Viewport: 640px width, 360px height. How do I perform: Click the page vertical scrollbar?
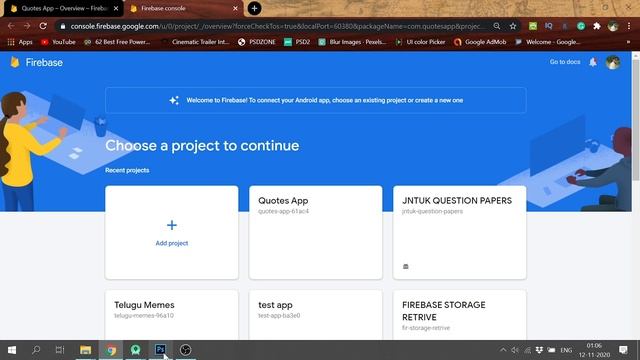point(636,120)
